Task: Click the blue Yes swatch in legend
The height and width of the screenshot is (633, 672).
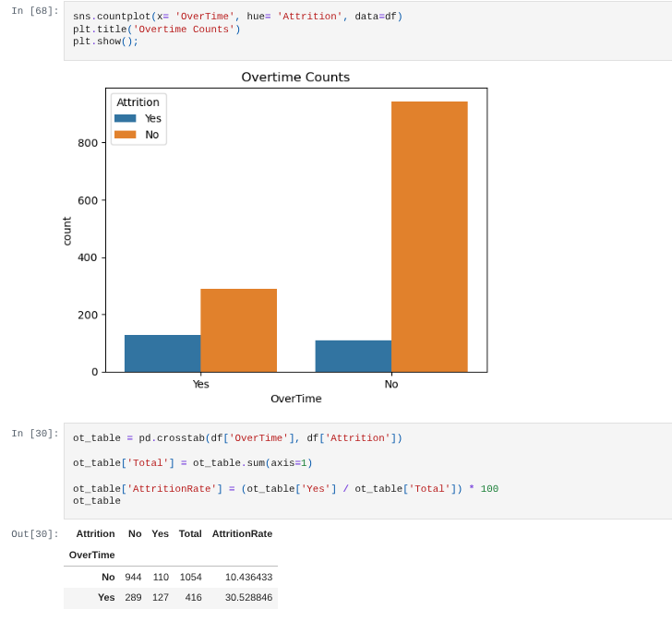Action: point(125,118)
